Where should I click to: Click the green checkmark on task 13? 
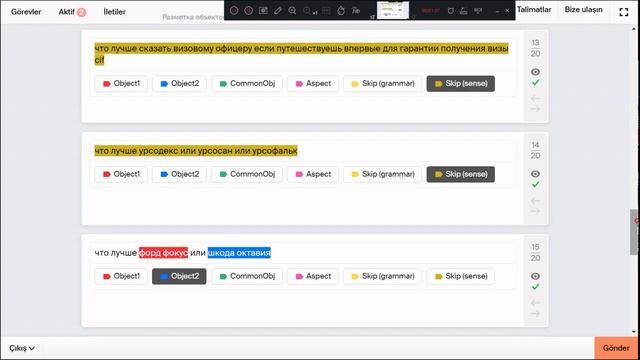point(535,83)
